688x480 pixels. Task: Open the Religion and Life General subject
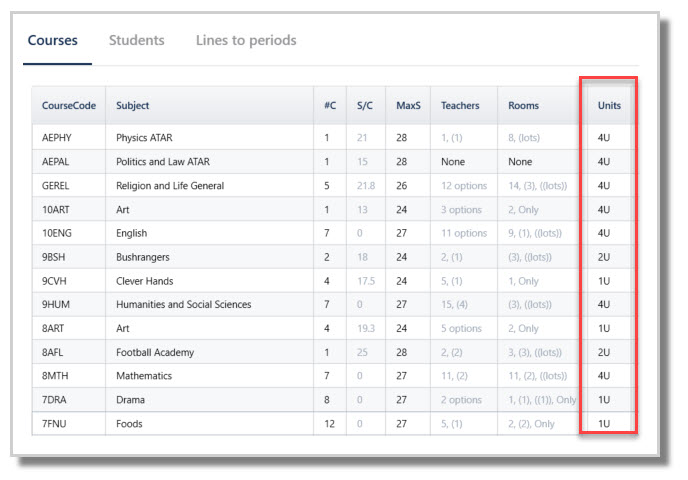(170, 186)
